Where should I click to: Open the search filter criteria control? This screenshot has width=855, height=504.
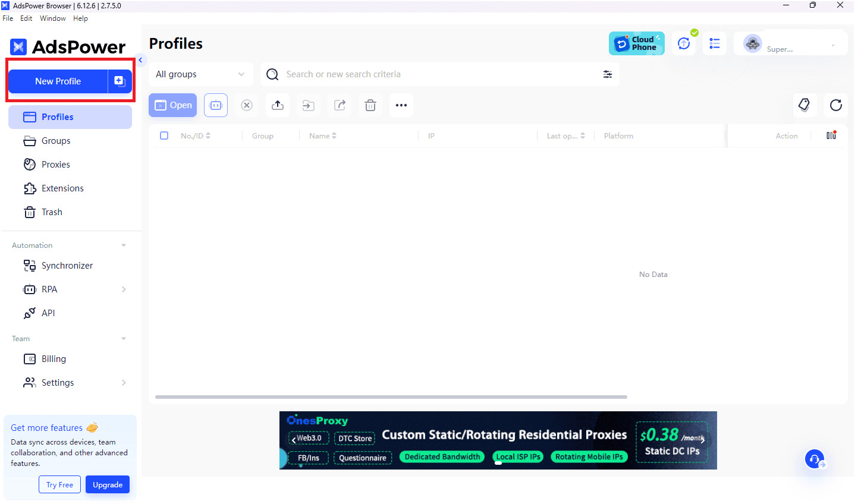[607, 74]
